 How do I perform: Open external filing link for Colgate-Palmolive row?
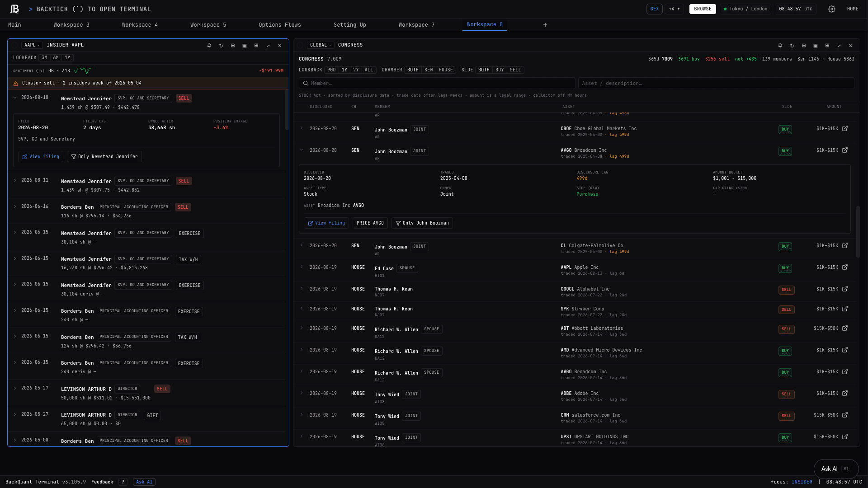(845, 246)
